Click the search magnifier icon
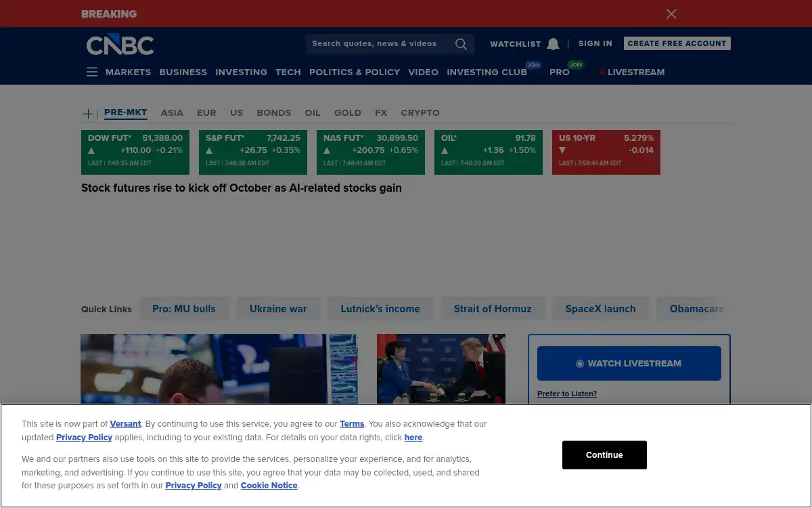Screen dimensions: 812x508 pos(461,44)
